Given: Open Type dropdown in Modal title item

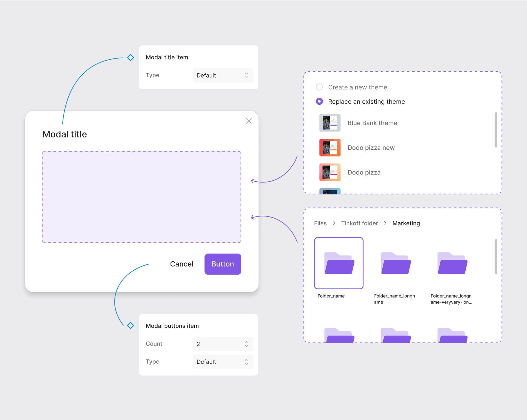Looking at the screenshot, I should tap(223, 75).
